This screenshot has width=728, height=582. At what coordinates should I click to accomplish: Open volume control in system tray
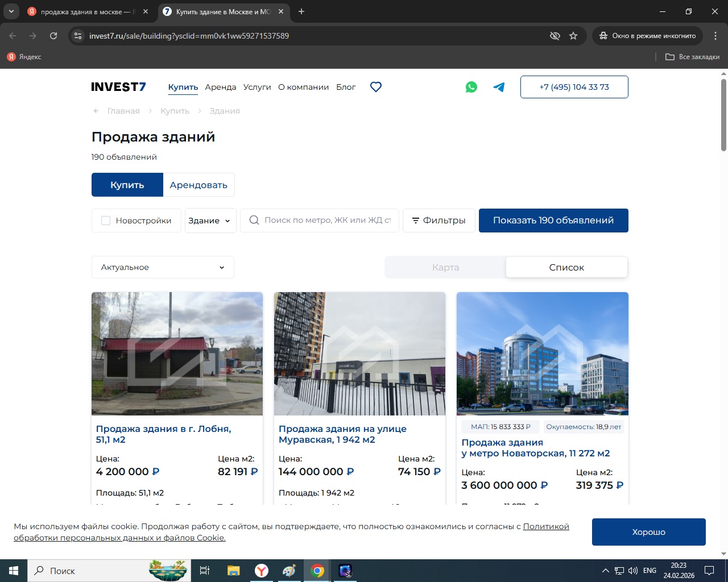click(x=632, y=571)
